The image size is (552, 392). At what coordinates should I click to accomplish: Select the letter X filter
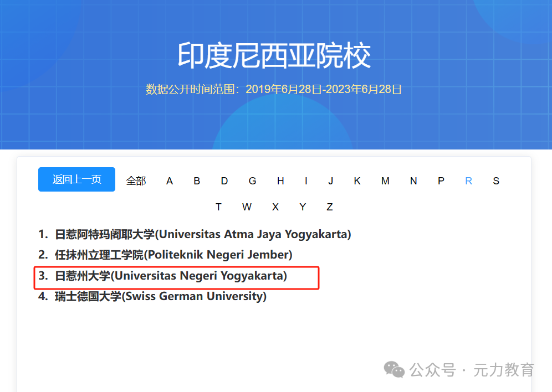(275, 207)
